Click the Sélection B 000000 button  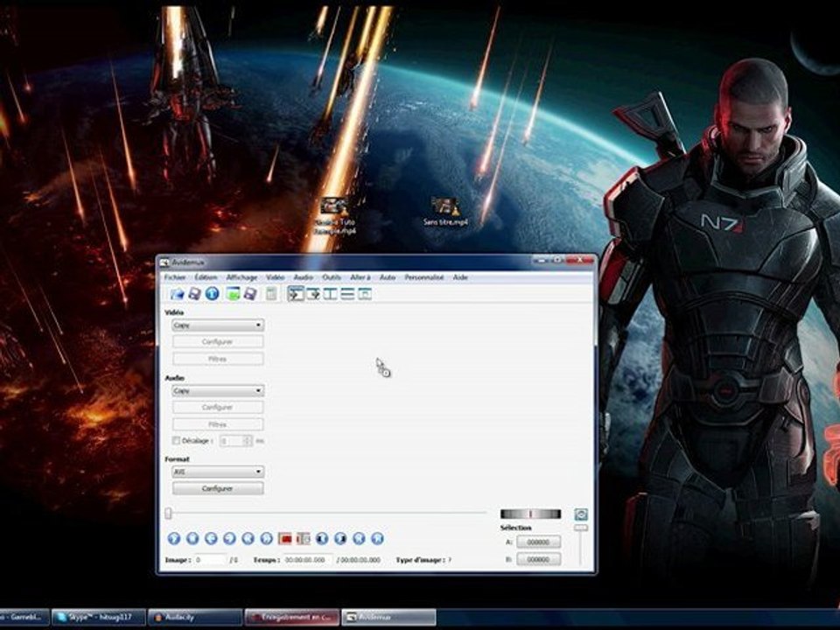tap(538, 559)
